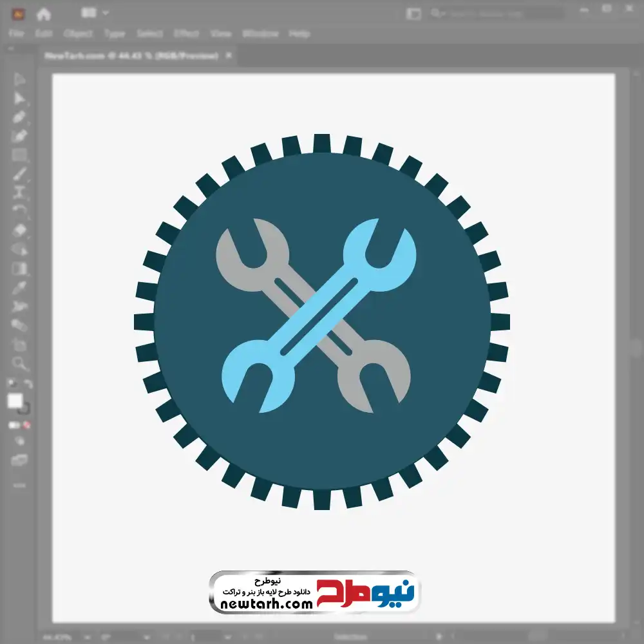Click the search field in top bar

497,14
